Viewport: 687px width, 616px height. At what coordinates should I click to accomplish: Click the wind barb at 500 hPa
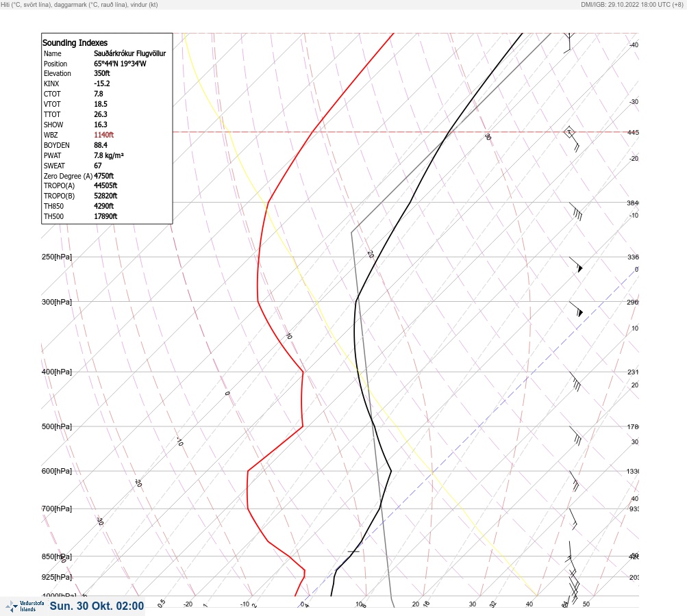(575, 436)
